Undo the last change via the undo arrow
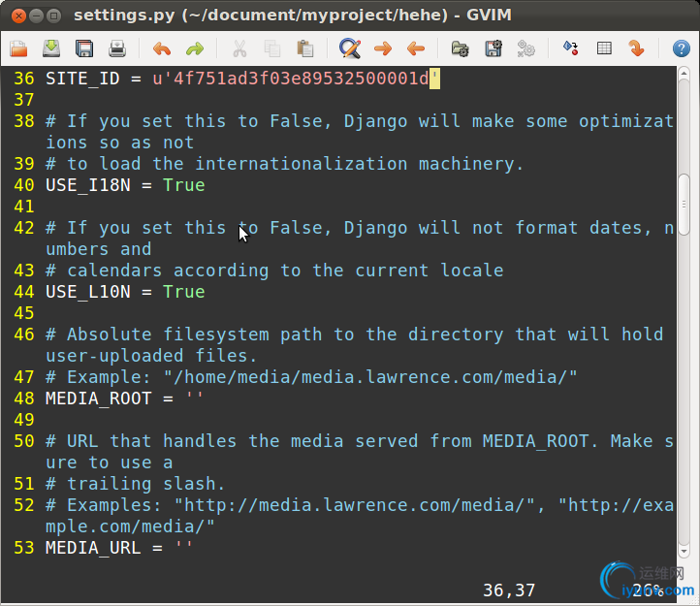The image size is (700, 606). click(162, 48)
